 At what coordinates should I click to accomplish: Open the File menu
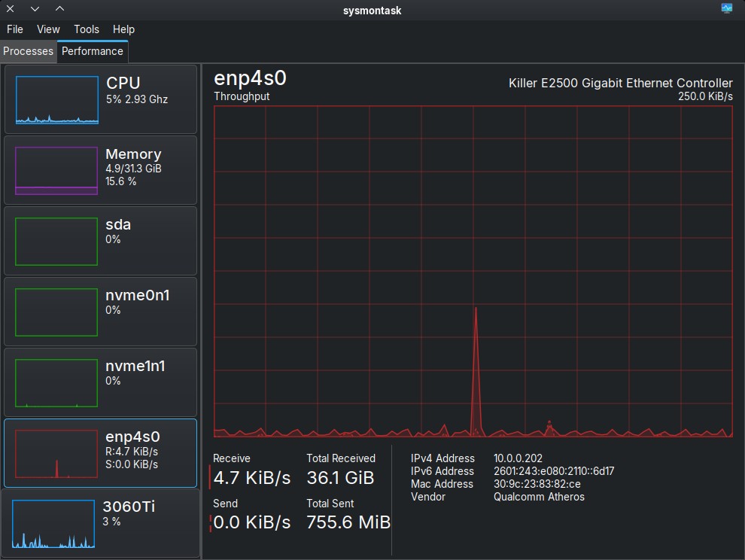pyautogui.click(x=15, y=29)
